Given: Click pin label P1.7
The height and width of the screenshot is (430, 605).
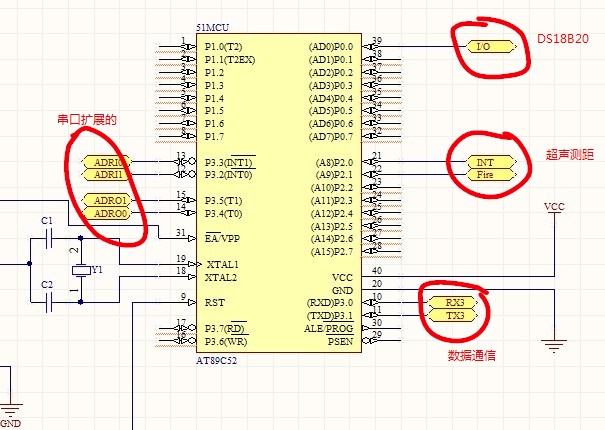Looking at the screenshot, I should (x=214, y=137).
